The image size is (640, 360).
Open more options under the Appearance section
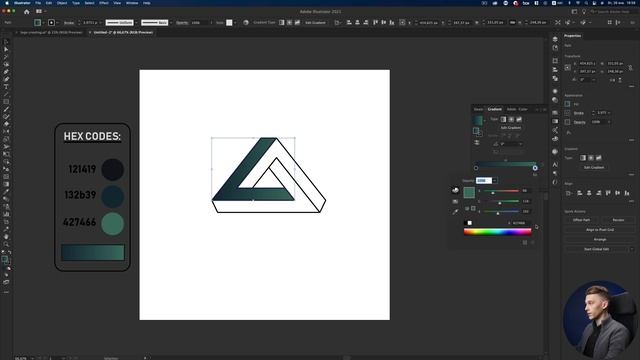pos(632,140)
